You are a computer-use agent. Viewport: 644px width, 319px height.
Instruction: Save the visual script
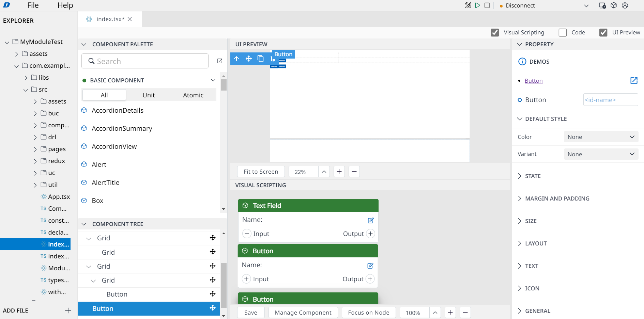click(251, 313)
